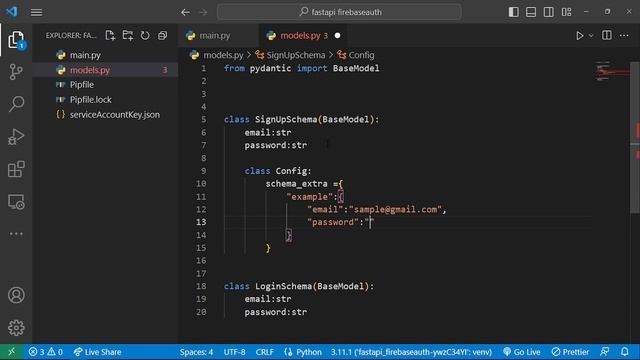Go back with the navigation arrow
The height and width of the screenshot is (360, 640).
pyautogui.click(x=185, y=12)
